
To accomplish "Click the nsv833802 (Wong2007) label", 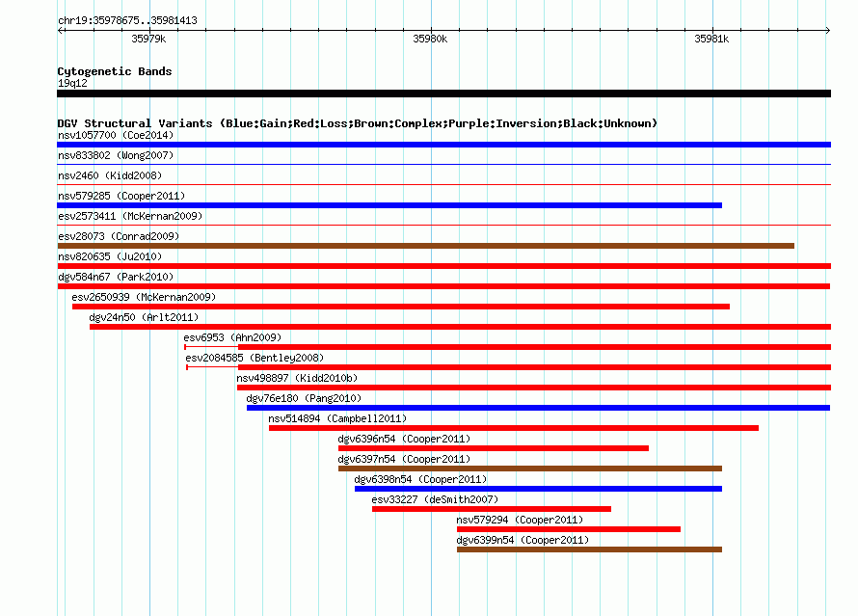I will [116, 155].
